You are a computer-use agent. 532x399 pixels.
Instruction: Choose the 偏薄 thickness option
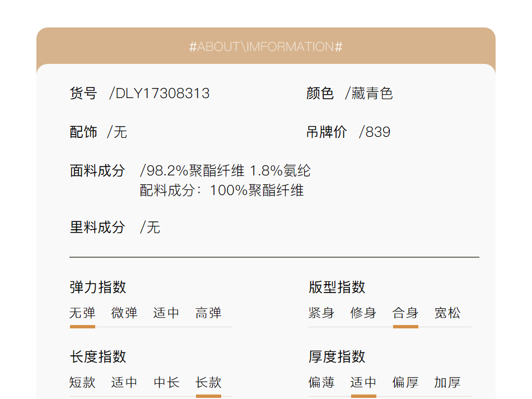point(321,383)
